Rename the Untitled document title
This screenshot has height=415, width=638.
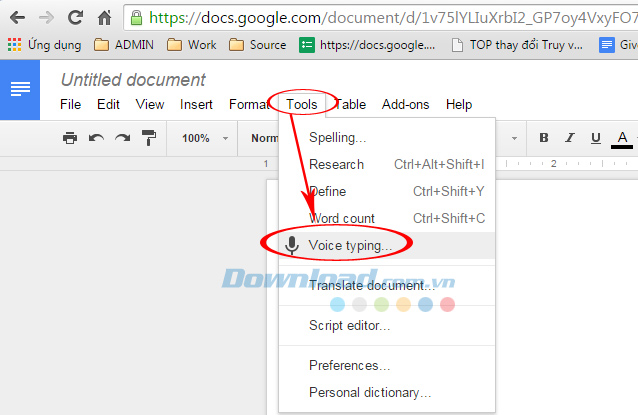tap(133, 80)
